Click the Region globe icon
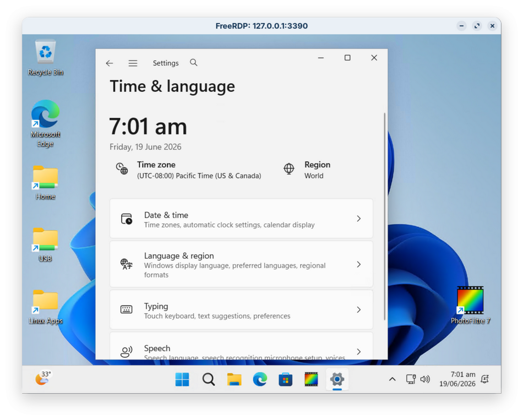 tap(289, 168)
